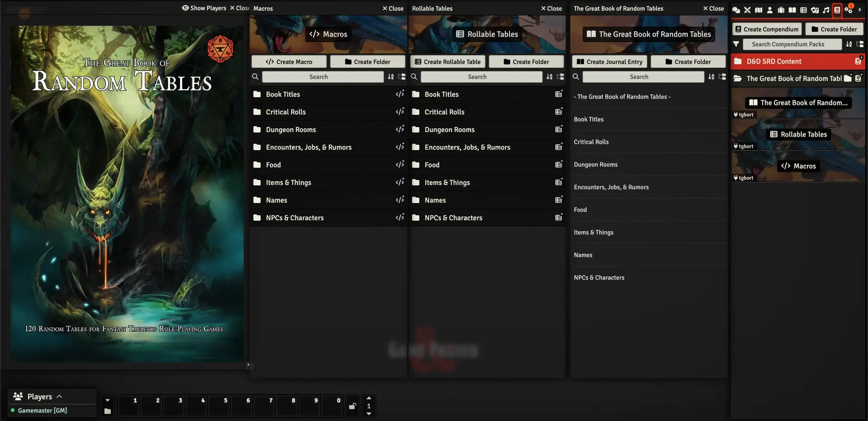Create macro in Macros Dungeon Rooms folder

[x=400, y=129]
